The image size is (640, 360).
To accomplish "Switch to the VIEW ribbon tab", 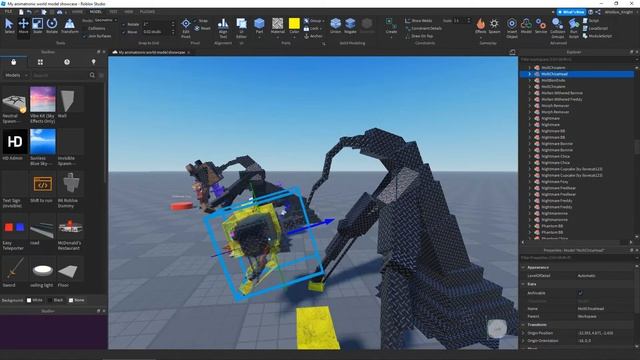I will coord(129,12).
